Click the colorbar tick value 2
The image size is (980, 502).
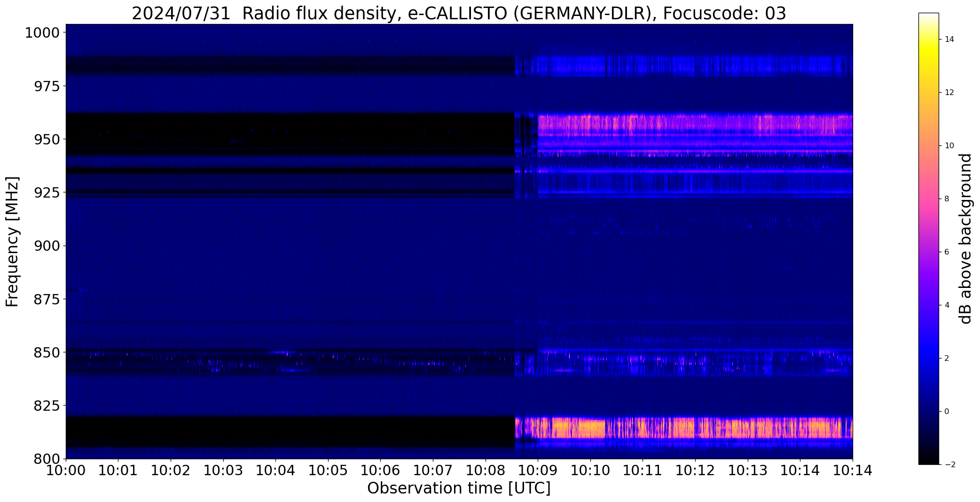pos(947,359)
